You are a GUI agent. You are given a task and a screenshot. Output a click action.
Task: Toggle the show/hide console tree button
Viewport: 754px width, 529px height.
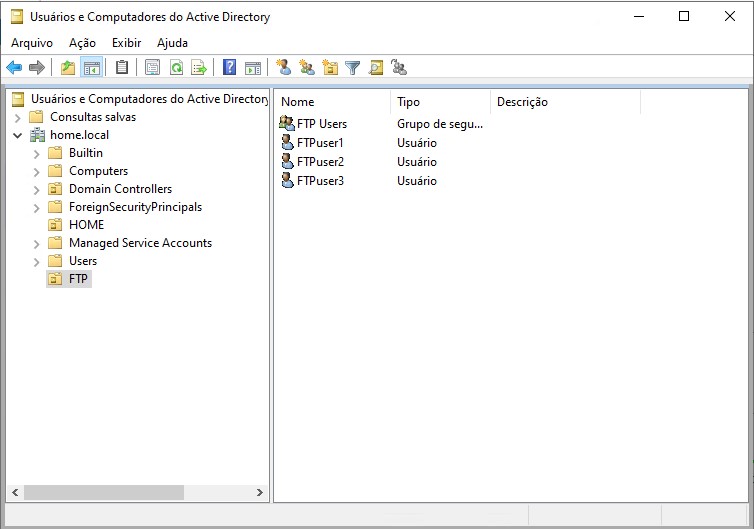(92, 68)
